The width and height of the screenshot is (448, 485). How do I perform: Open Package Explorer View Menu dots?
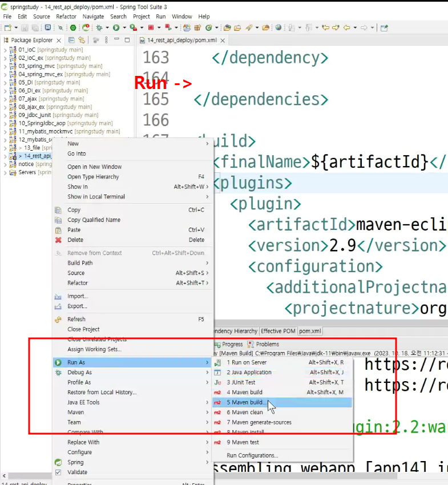click(106, 40)
